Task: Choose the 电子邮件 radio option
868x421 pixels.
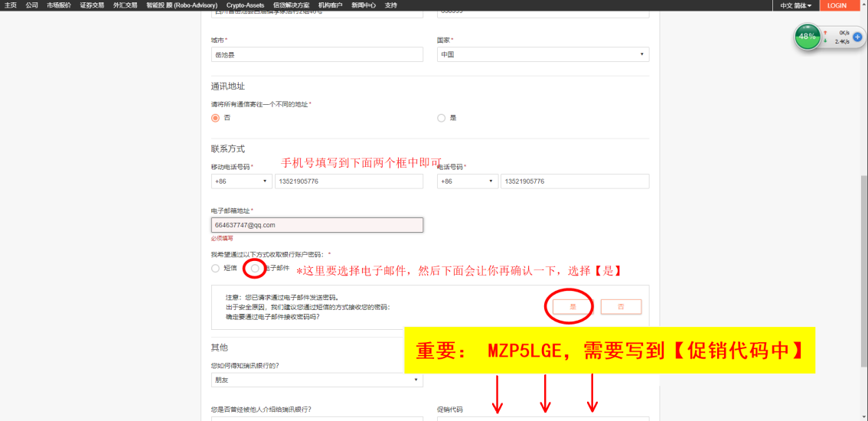Action: (255, 268)
